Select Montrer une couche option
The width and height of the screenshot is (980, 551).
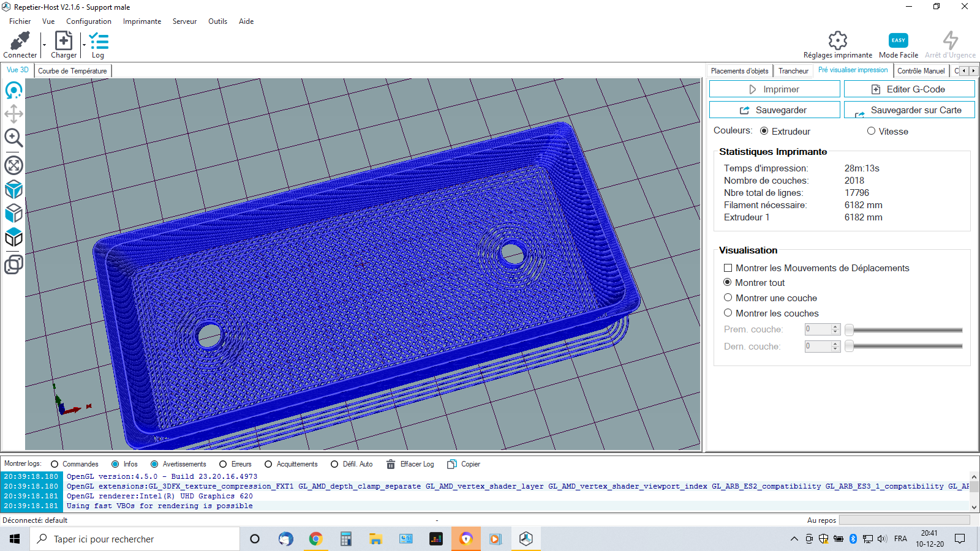[x=728, y=298]
